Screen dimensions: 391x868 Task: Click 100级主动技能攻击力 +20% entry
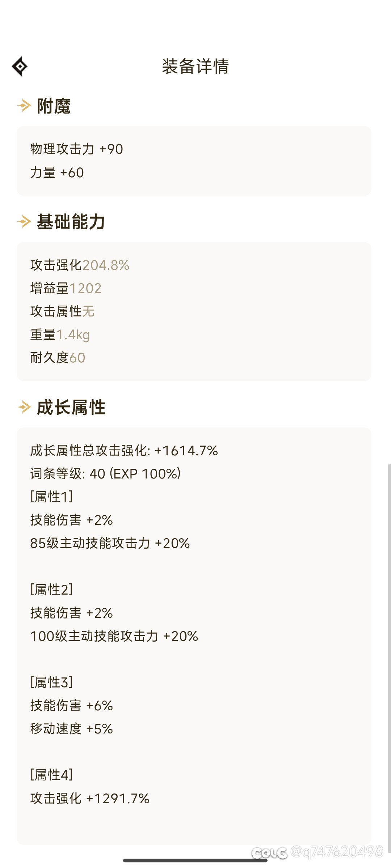tap(114, 636)
